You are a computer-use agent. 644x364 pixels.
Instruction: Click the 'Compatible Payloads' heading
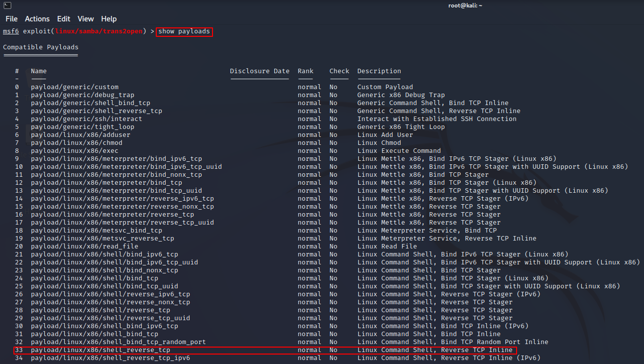click(41, 47)
